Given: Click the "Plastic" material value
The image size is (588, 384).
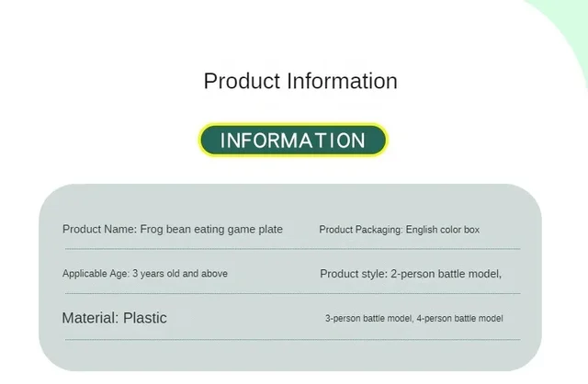Looking at the screenshot, I should [145, 318].
